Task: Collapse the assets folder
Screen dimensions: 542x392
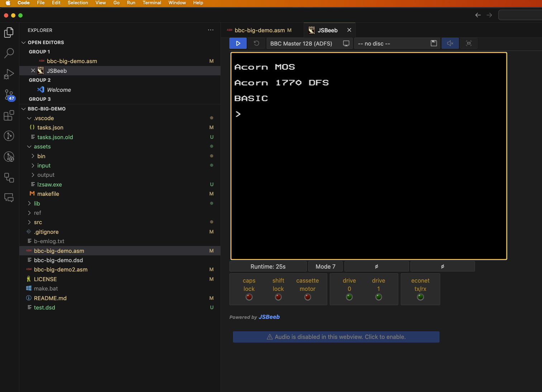Action: tap(29, 146)
